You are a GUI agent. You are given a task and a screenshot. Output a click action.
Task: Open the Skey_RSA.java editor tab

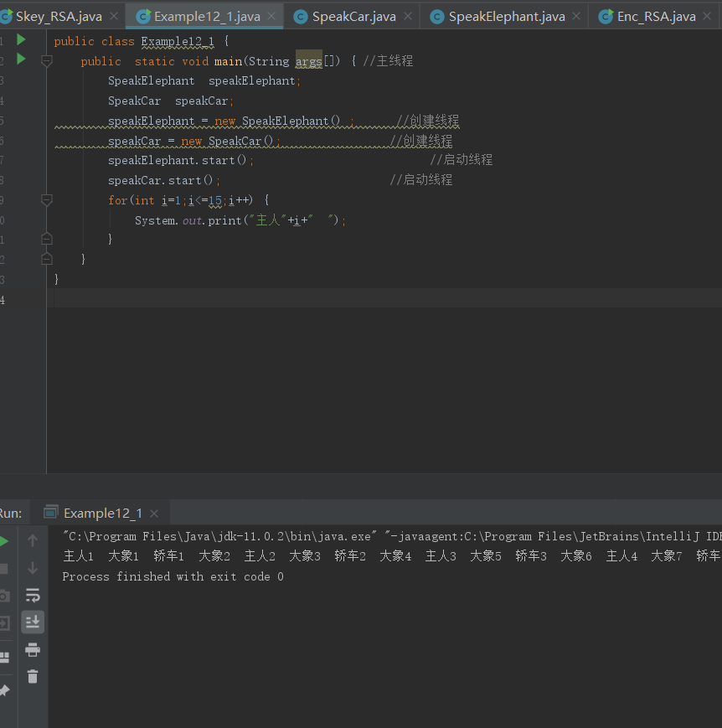pyautogui.click(x=58, y=17)
